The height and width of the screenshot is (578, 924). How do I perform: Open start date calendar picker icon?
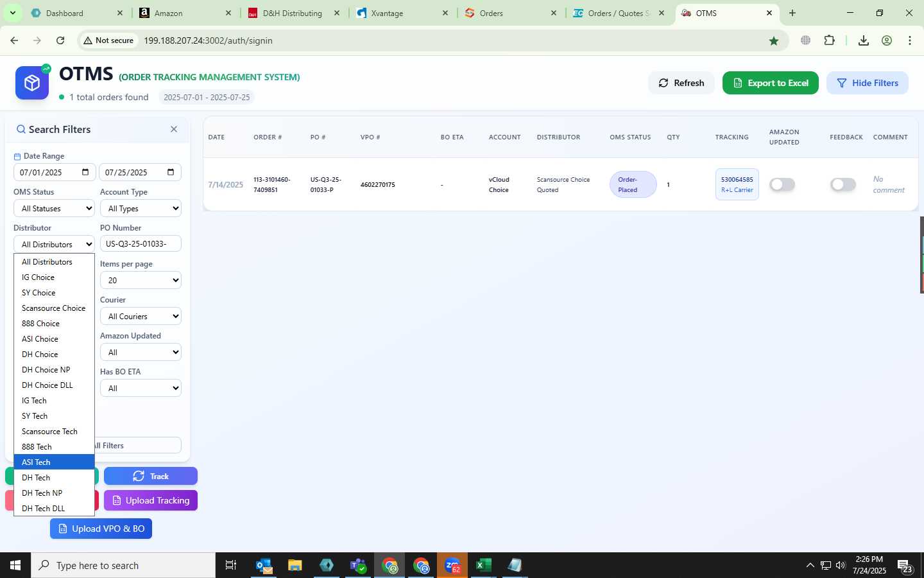tap(85, 172)
